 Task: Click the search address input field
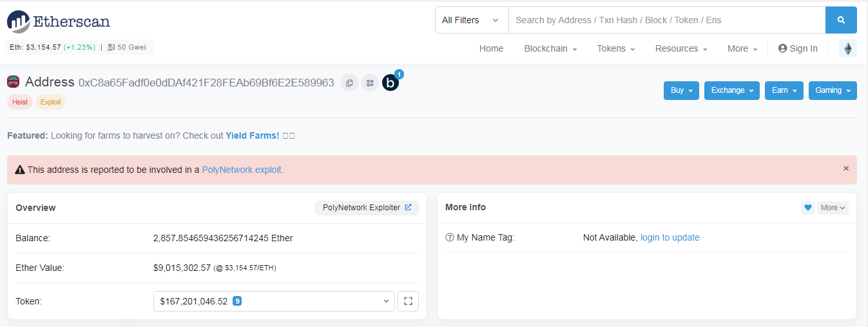pyautogui.click(x=667, y=20)
